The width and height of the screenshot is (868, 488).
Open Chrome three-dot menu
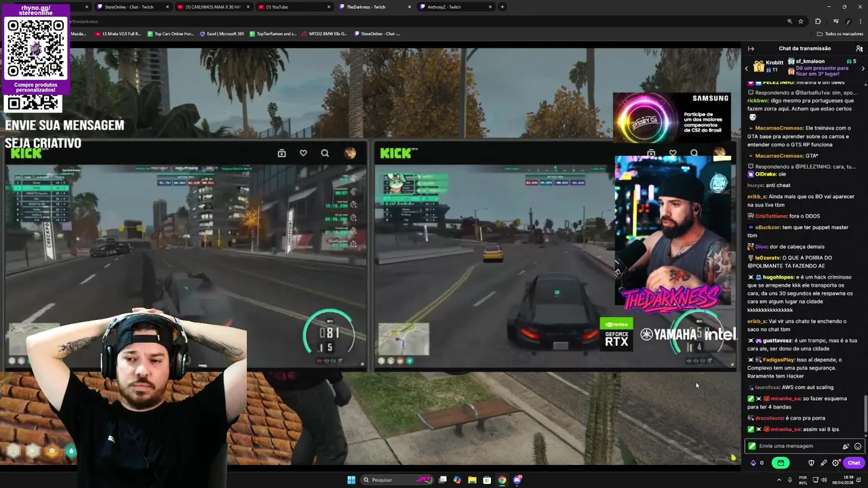[860, 22]
